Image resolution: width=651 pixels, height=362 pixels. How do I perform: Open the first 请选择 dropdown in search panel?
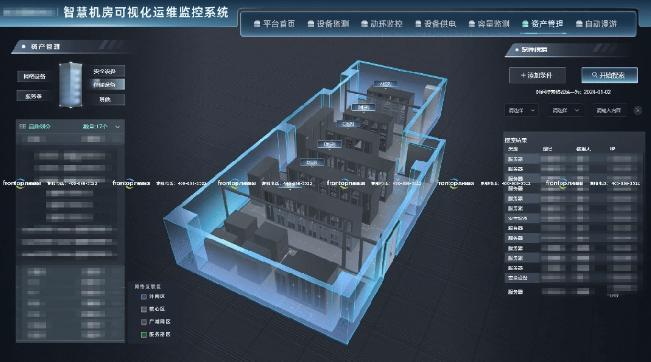tap(521, 110)
